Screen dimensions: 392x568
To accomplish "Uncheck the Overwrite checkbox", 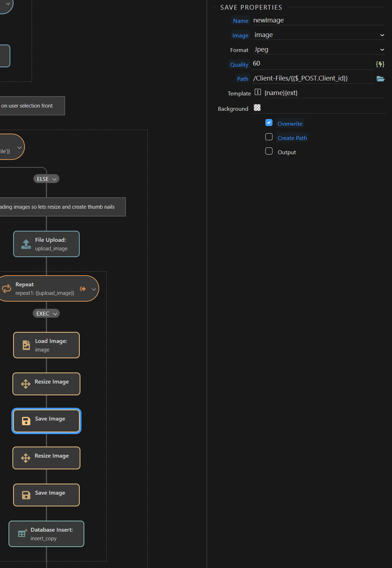I will [269, 123].
